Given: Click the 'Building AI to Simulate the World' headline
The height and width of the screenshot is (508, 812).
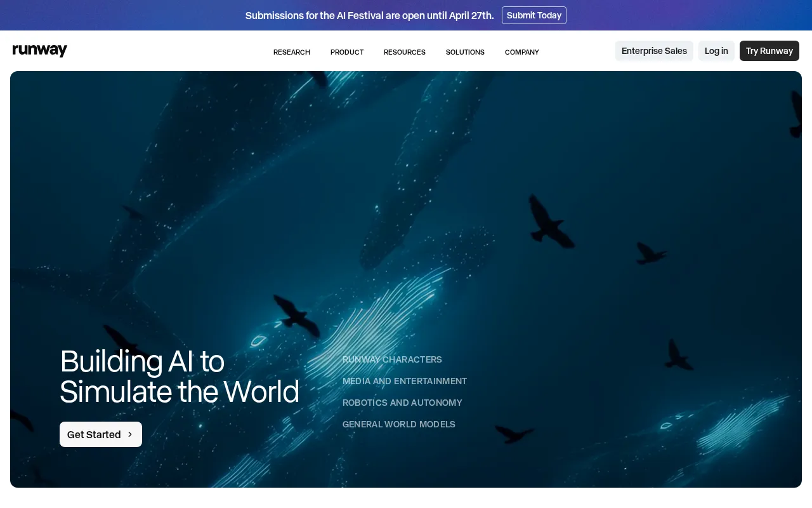Looking at the screenshot, I should point(180,376).
